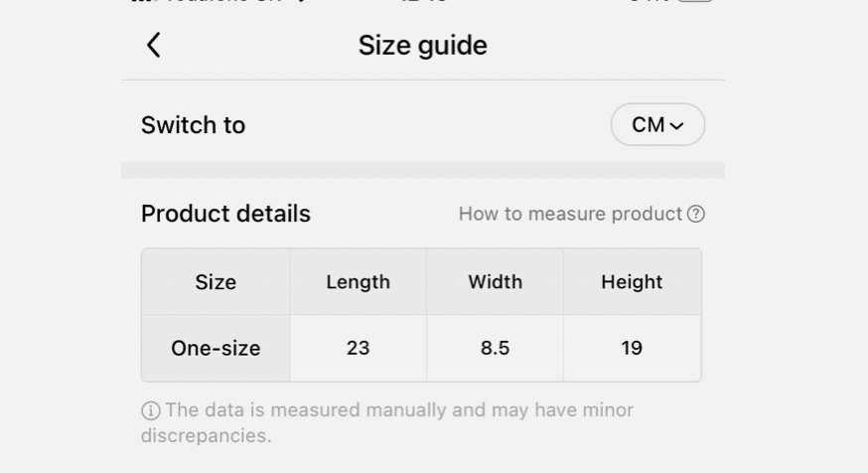868x473 pixels.
Task: Select the "Height" column header
Action: (632, 282)
